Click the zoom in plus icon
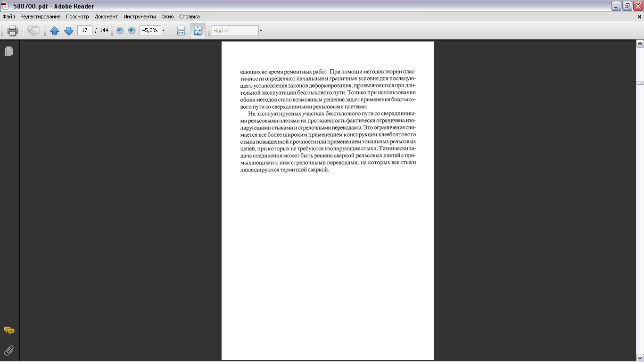The width and height of the screenshot is (644, 362). (132, 30)
